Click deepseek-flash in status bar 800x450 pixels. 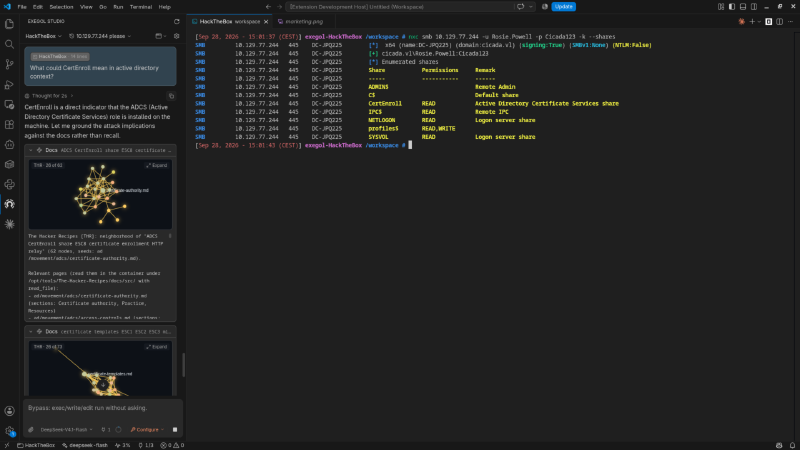point(85,445)
